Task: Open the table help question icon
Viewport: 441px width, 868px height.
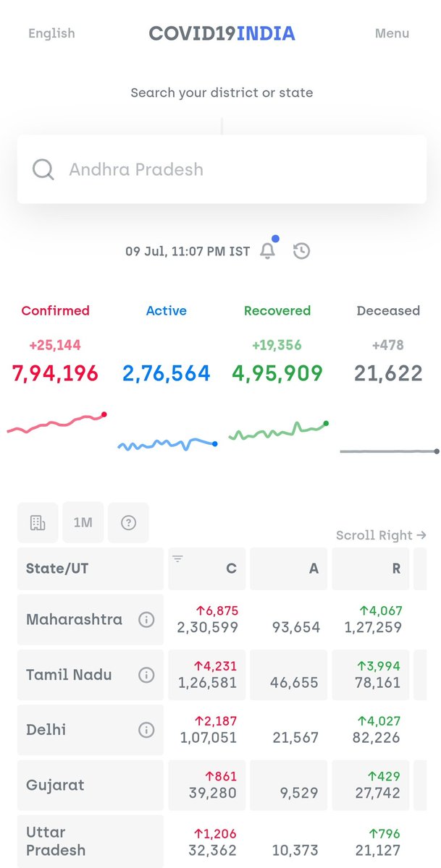Action: point(128,522)
